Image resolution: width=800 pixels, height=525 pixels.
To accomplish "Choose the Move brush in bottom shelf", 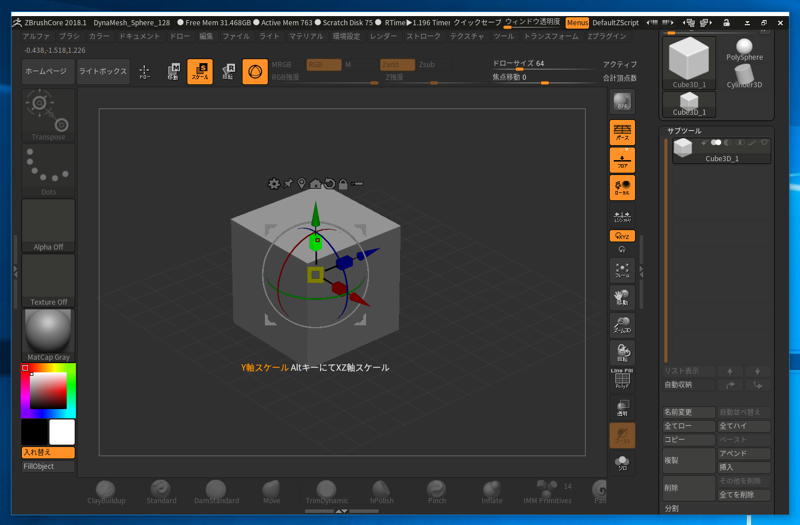I will coord(271,490).
